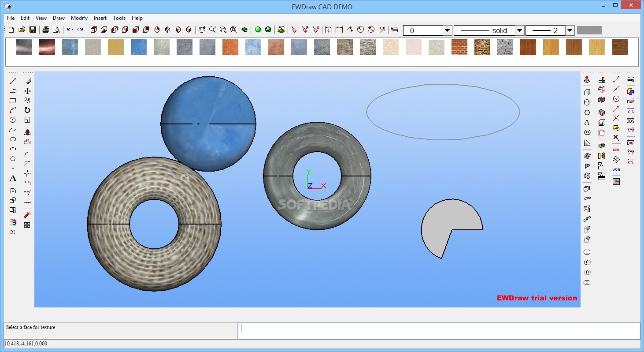This screenshot has width=644, height=352.
Task: Select the Cylinder solid tool
Action: pyautogui.click(x=587, y=102)
